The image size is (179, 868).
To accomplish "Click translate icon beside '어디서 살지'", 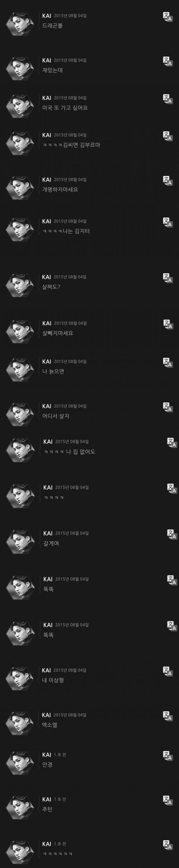I will (x=168, y=408).
